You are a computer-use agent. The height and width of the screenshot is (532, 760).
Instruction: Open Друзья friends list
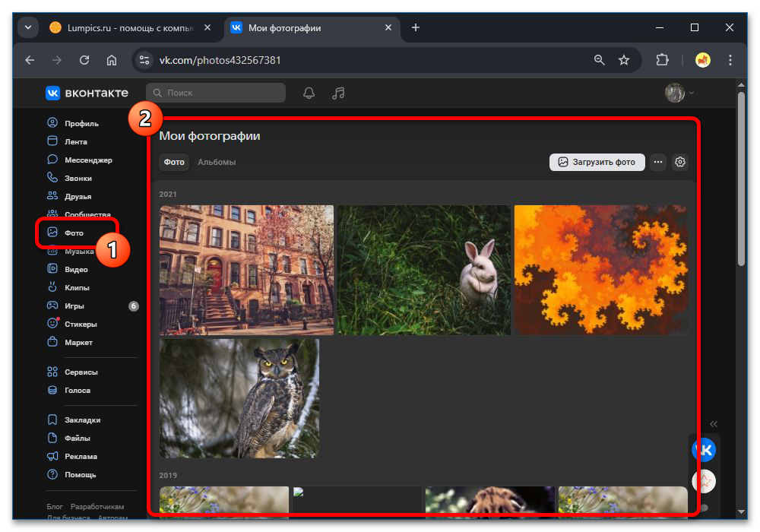[x=69, y=196]
